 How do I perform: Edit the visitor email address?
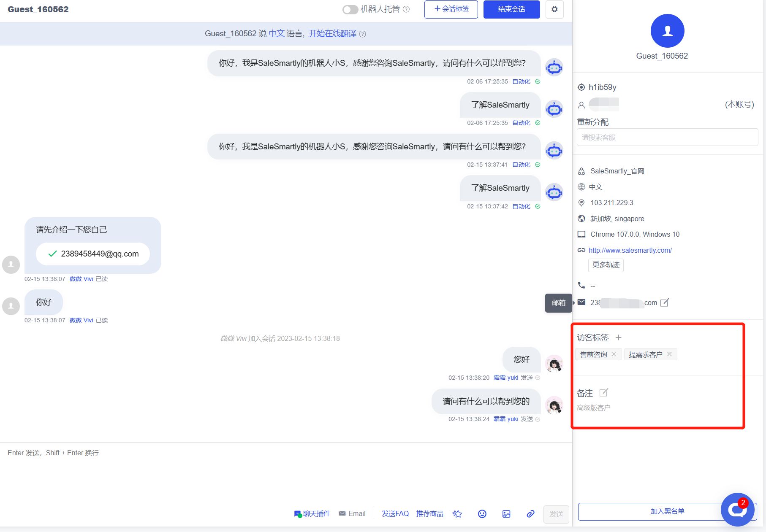click(664, 302)
